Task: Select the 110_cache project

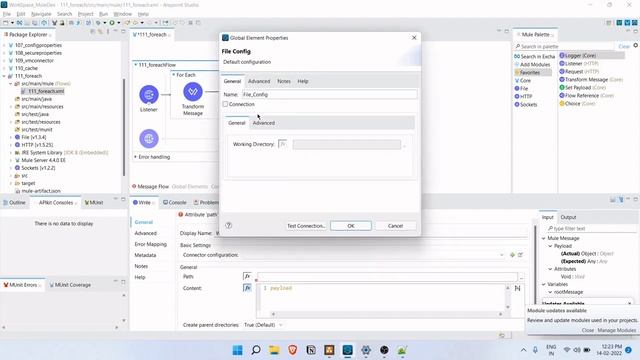Action: pos(26,68)
